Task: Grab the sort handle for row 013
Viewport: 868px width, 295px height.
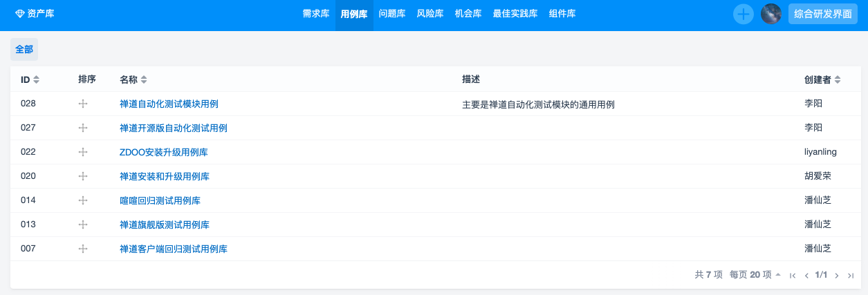Action: click(x=83, y=225)
